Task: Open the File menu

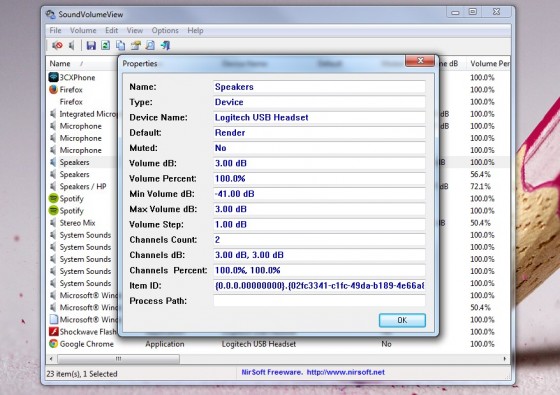Action: coord(55,30)
